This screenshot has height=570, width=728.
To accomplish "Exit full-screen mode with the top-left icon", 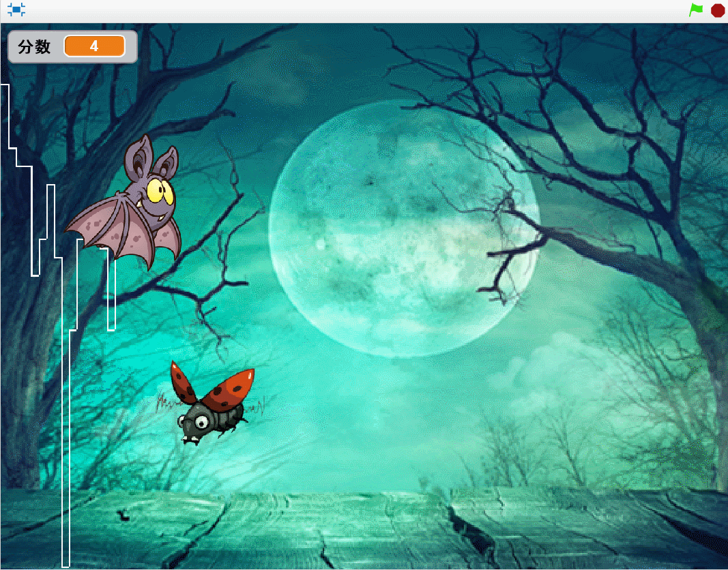I will [16, 10].
